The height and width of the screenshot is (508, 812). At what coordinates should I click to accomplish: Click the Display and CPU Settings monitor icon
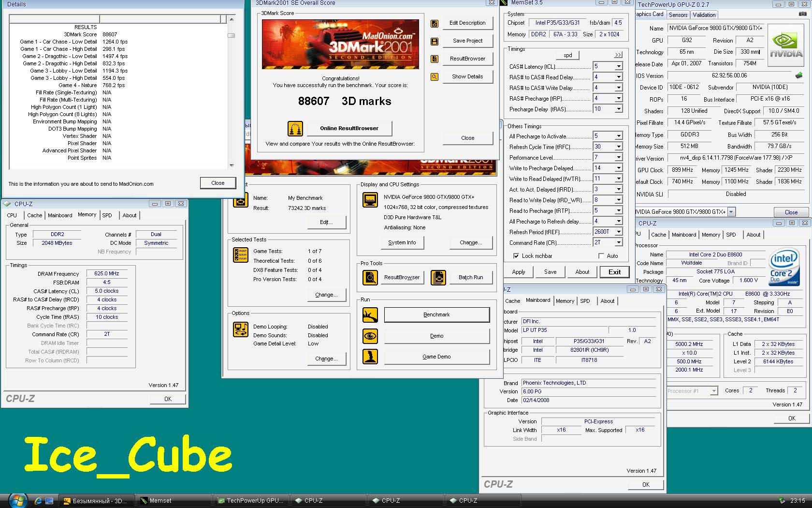point(370,200)
